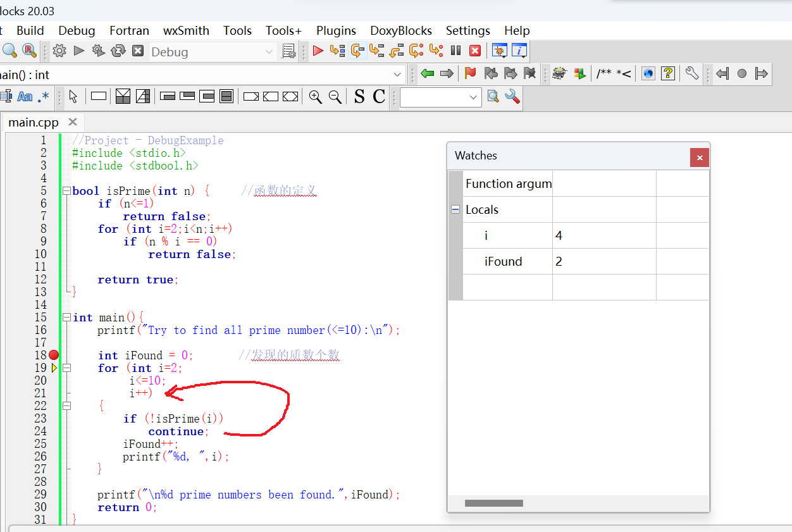Go to the next bookmark icon
The image size is (792, 532).
(510, 73)
